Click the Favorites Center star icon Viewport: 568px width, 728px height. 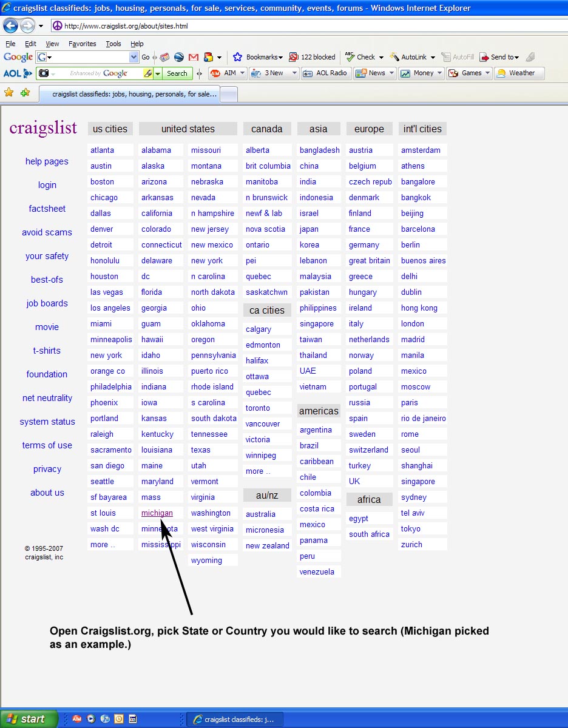click(x=8, y=93)
